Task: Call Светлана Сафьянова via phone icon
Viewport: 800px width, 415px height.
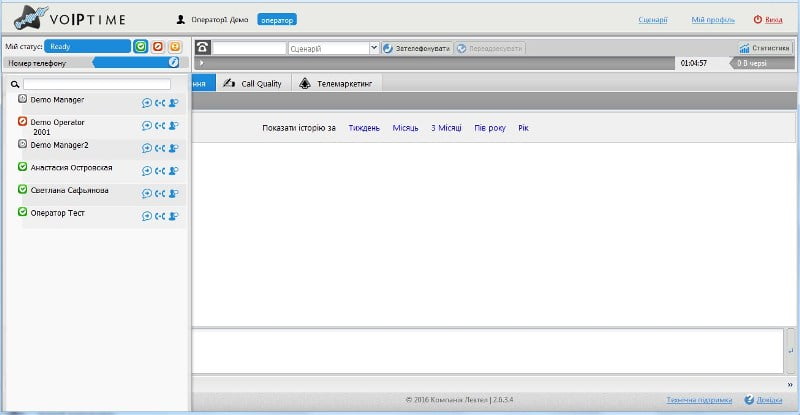Action: [160, 193]
